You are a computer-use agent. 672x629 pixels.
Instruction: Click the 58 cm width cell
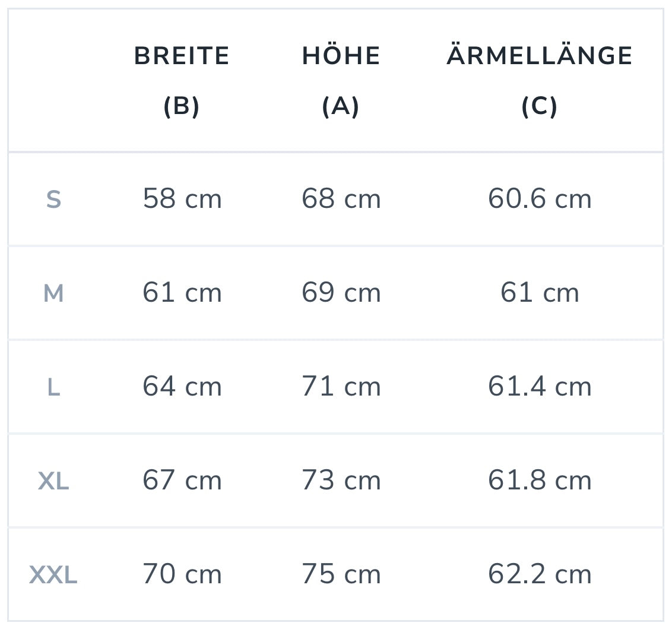(x=182, y=198)
